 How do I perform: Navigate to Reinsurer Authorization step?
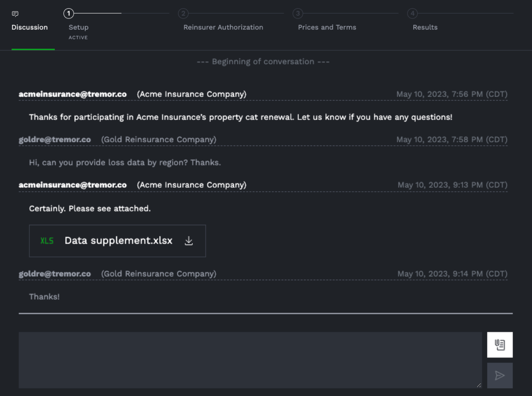click(x=223, y=27)
